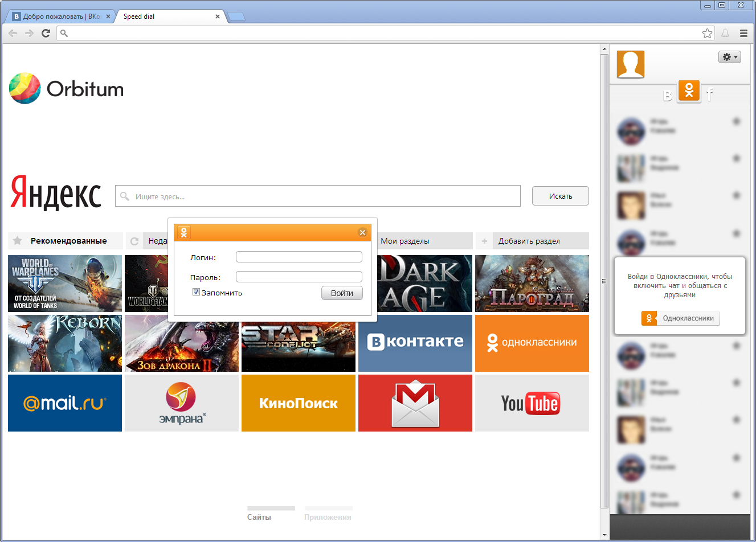Screen dimensions: 756x542
Task: Focus the browser address bar
Action: [385, 33]
